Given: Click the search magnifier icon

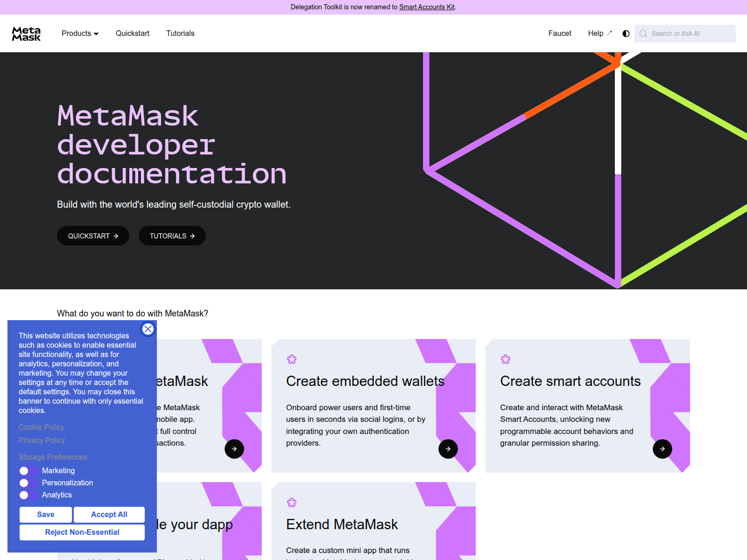Looking at the screenshot, I should [643, 34].
